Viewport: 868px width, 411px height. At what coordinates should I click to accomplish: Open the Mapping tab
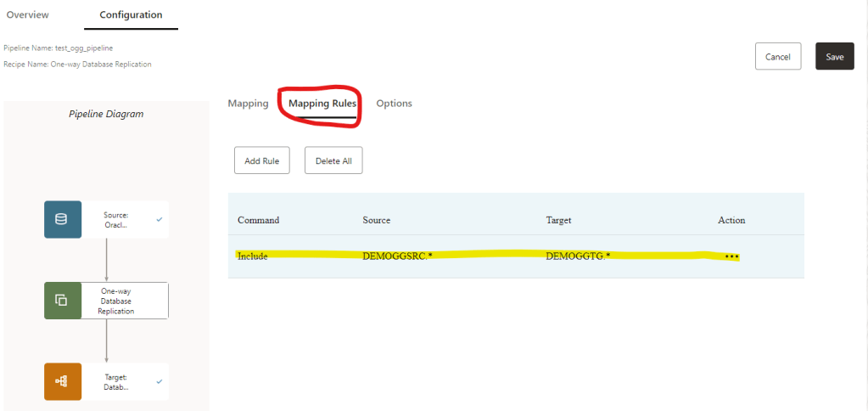(x=248, y=104)
